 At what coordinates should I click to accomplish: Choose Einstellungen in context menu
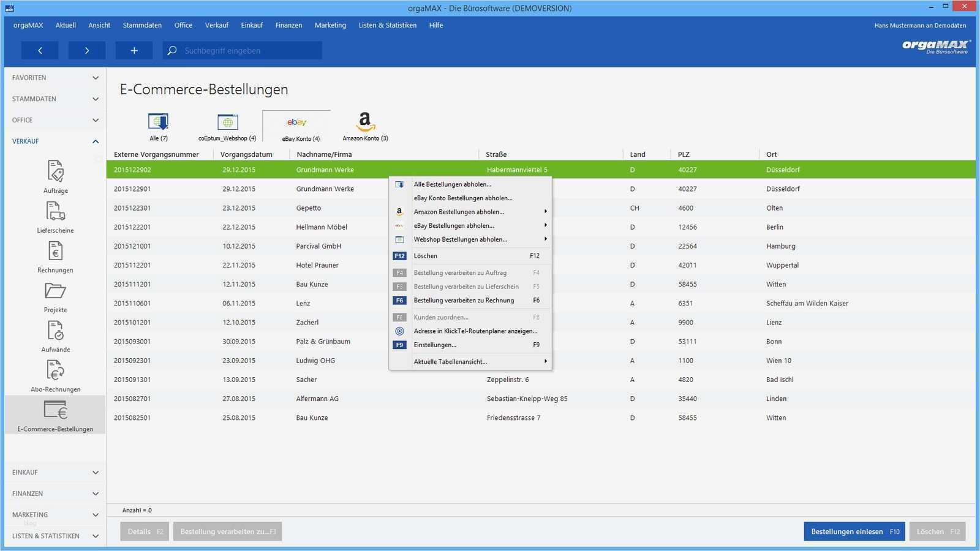470,345
